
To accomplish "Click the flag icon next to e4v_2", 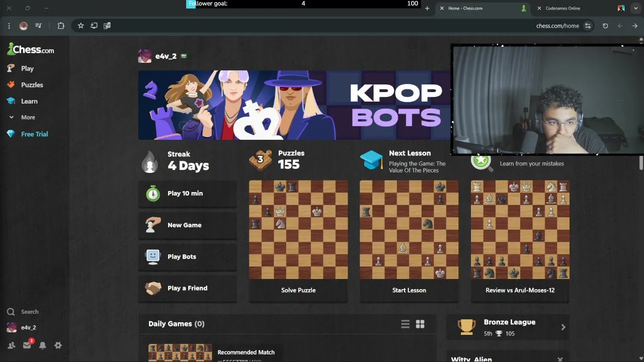I will pyautogui.click(x=184, y=56).
